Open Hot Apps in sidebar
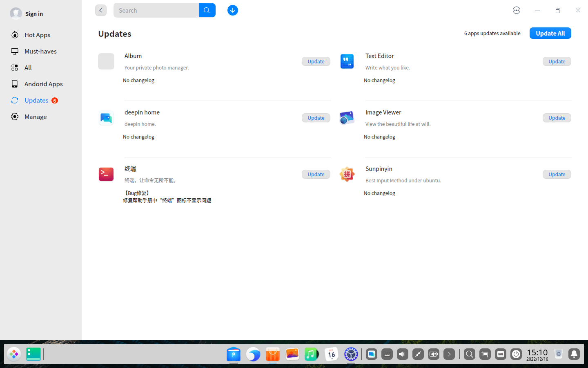Screen dimensions: 588x368 37,35
